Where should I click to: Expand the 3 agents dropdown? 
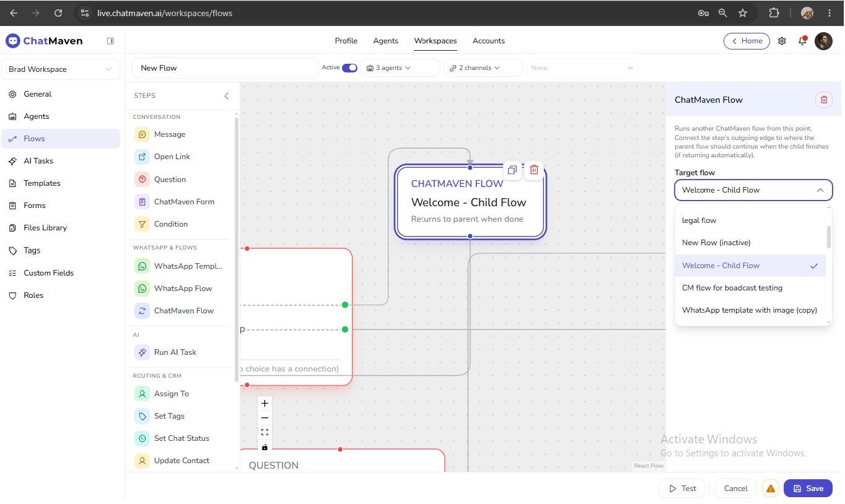pyautogui.click(x=400, y=68)
